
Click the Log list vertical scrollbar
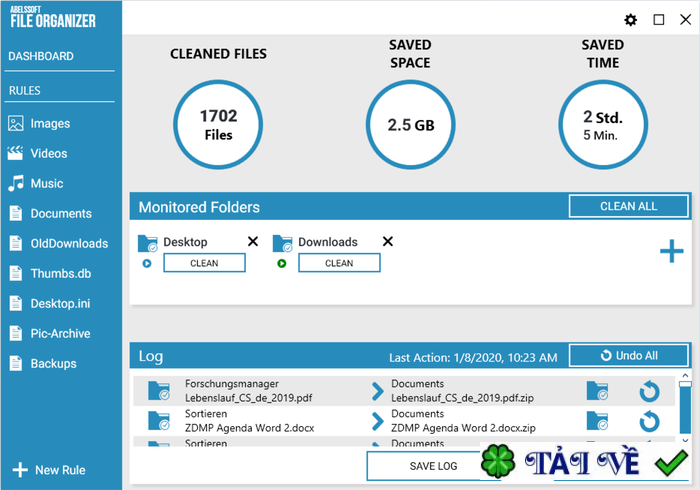[685, 410]
